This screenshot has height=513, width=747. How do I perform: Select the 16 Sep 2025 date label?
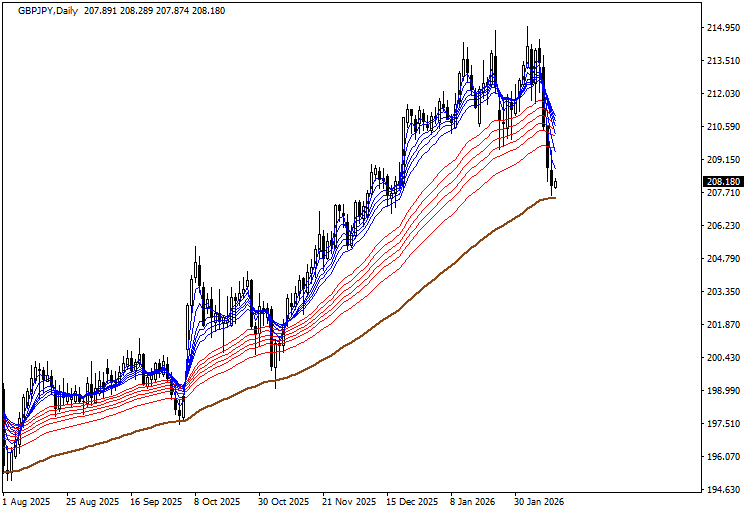(x=156, y=501)
